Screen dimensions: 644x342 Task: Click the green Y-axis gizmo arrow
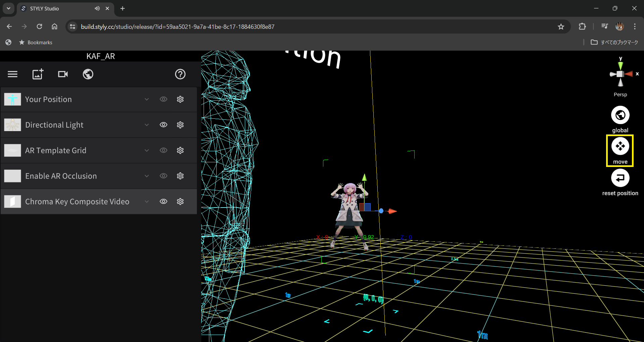click(x=365, y=177)
